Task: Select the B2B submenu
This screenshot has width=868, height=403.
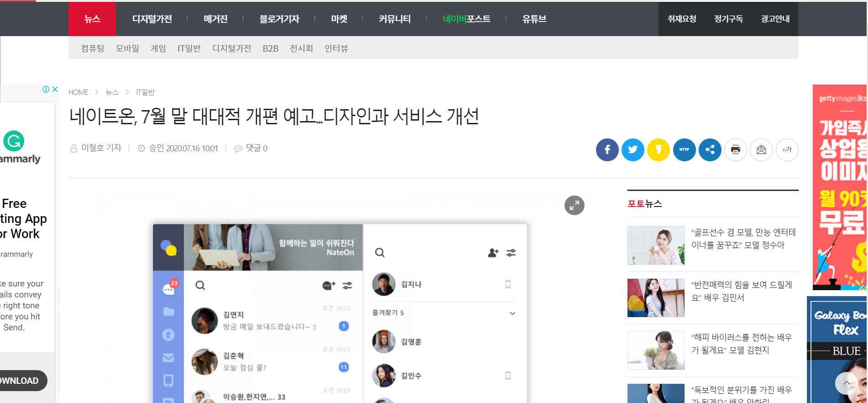Action: tap(271, 48)
